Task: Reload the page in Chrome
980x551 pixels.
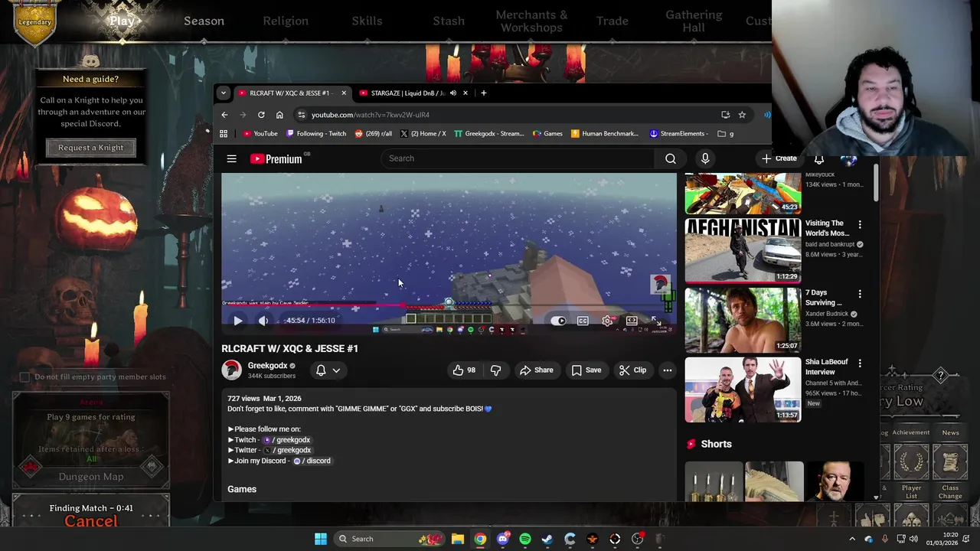Action: point(261,115)
